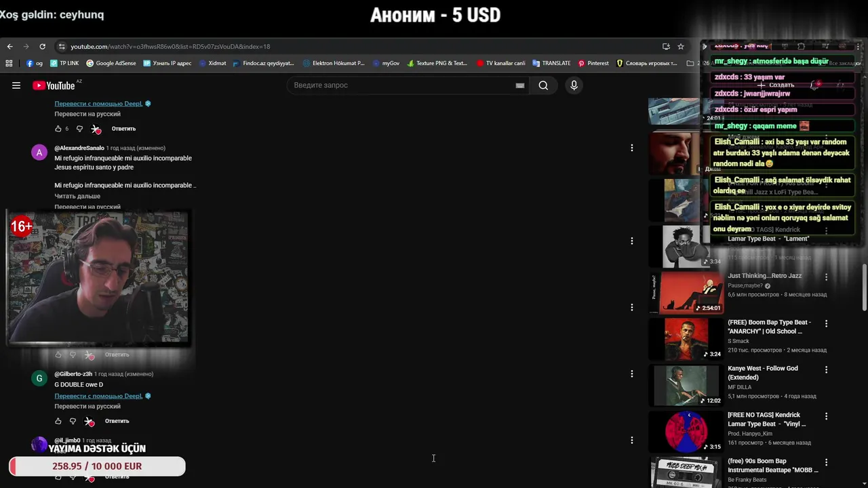Open menu for Kendrick Lamar Vinyl video
868x488 pixels.
tap(826, 415)
